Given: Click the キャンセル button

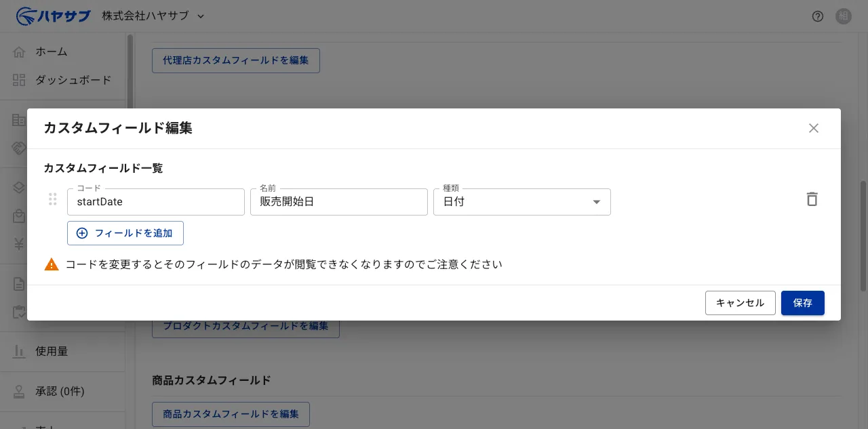Looking at the screenshot, I should point(741,303).
